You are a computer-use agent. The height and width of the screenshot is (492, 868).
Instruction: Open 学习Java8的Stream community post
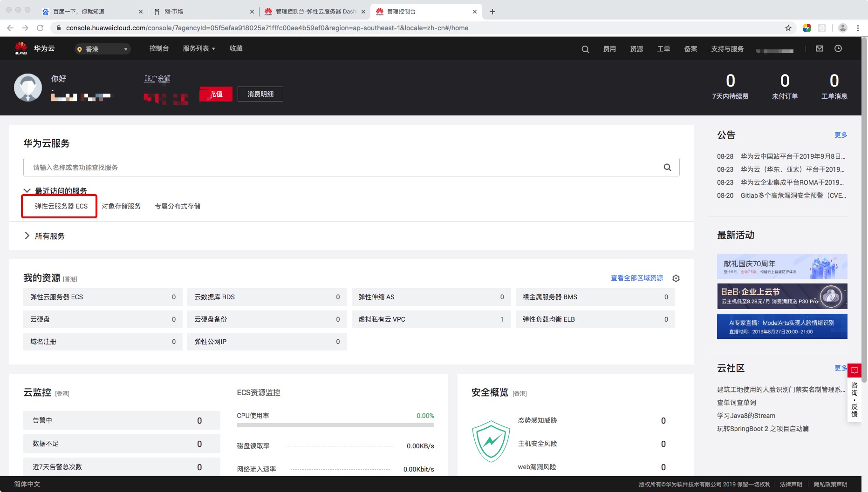coord(746,416)
